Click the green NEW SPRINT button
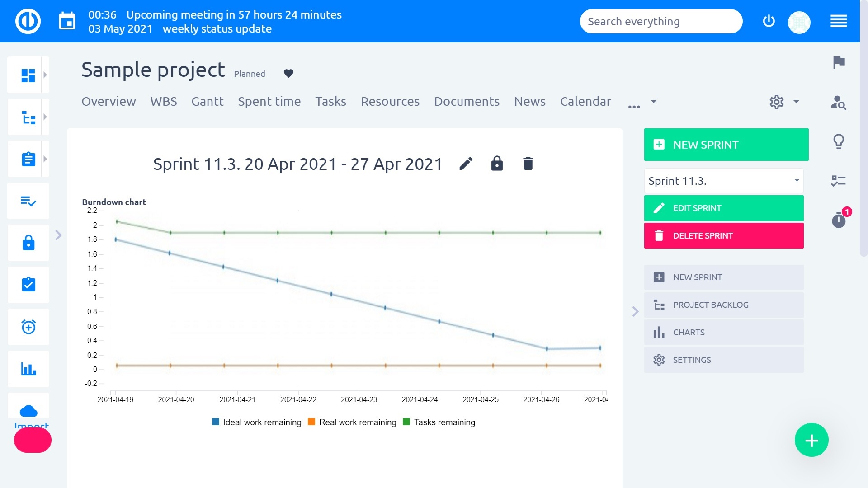Viewport: 868px width, 488px height. [726, 145]
